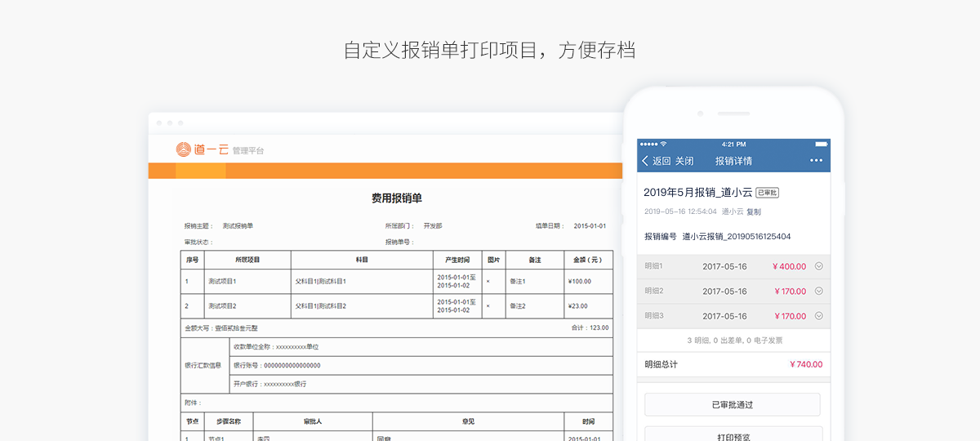
Task: Click the 报销编号 text 道小云报销_20190516125404
Action: (736, 237)
